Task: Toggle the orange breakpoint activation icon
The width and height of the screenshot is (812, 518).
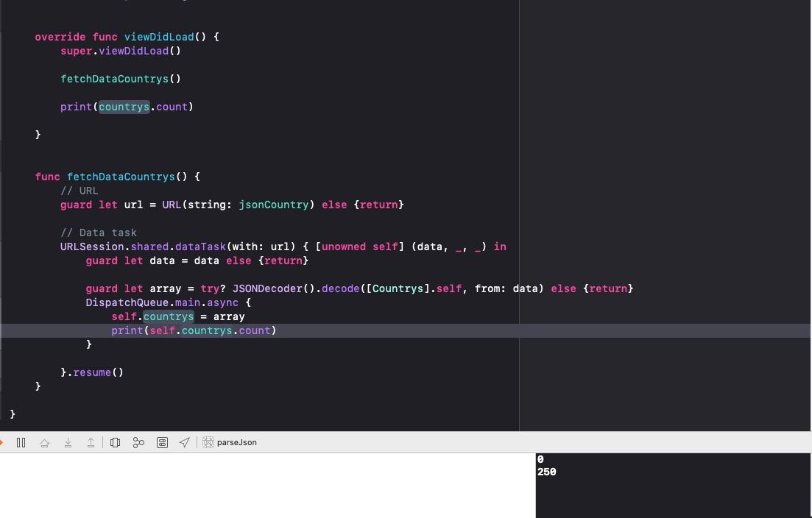Action: pyautogui.click(x=1, y=442)
